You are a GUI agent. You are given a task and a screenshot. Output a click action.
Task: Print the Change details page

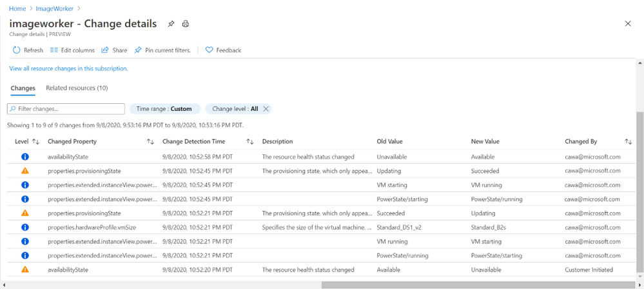click(186, 24)
